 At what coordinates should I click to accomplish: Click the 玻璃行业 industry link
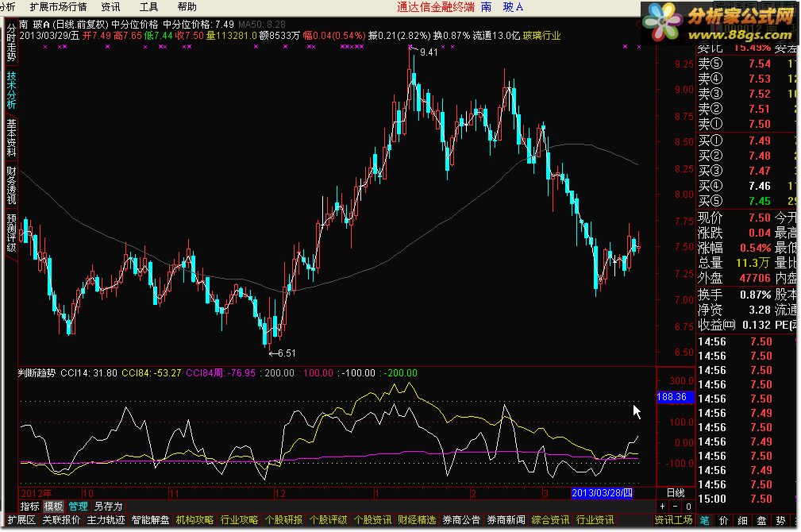541,36
